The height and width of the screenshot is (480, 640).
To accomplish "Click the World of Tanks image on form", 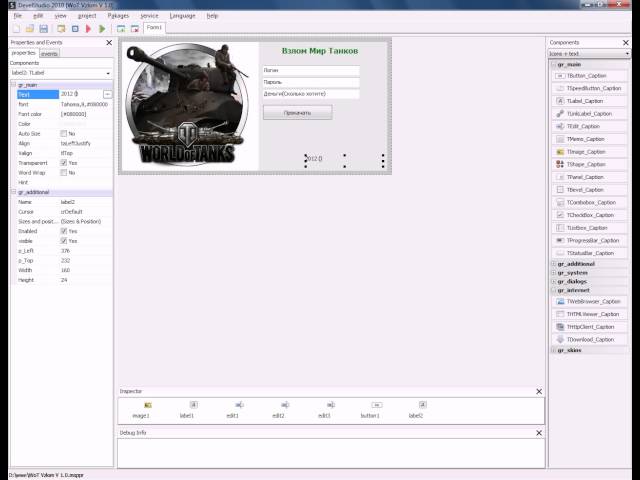I will [190, 105].
